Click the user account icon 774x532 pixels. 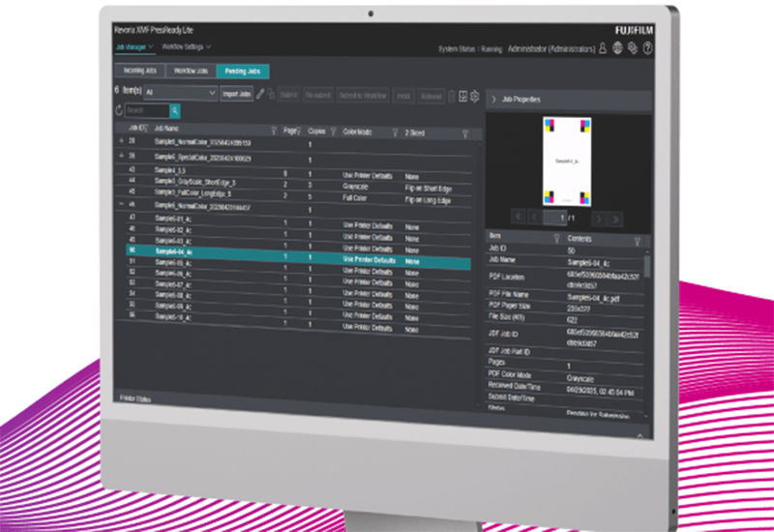pos(602,47)
